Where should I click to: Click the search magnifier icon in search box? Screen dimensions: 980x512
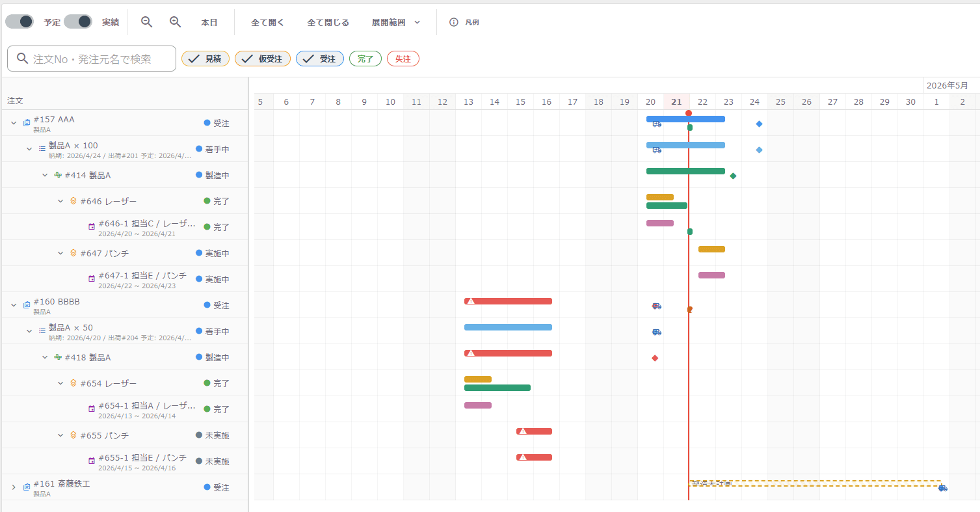point(22,59)
